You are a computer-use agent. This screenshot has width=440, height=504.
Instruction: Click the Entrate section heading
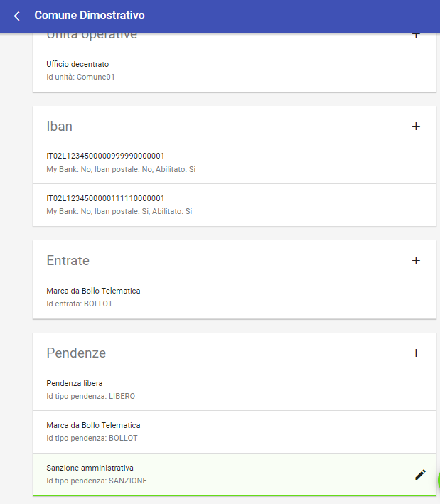tap(68, 261)
